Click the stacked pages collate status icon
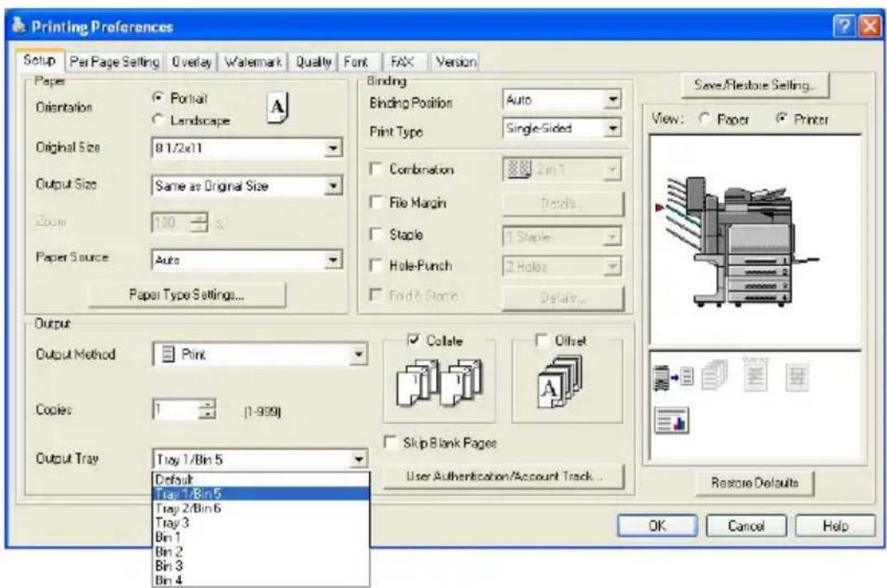Image resolution: width=887 pixels, height=588 pixels. pyautogui.click(x=715, y=375)
